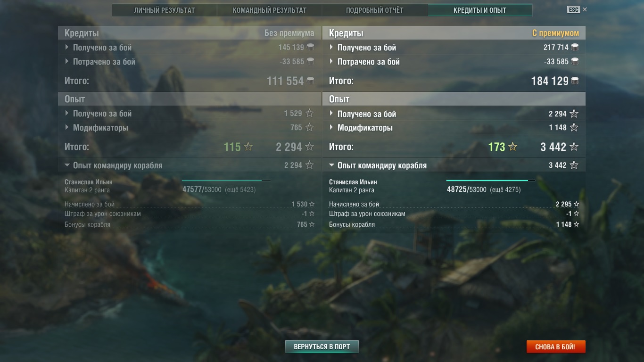
Task: Click the green star icon next to 115
Action: [x=248, y=147]
